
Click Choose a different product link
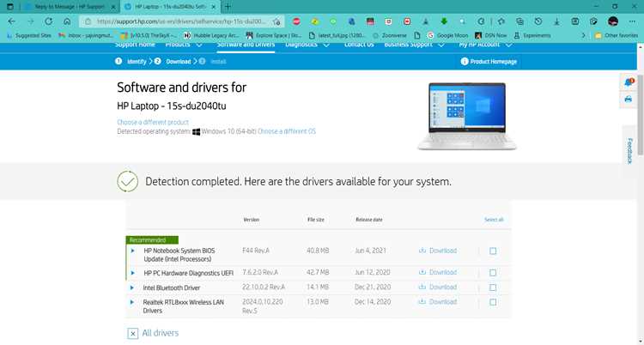coord(153,123)
